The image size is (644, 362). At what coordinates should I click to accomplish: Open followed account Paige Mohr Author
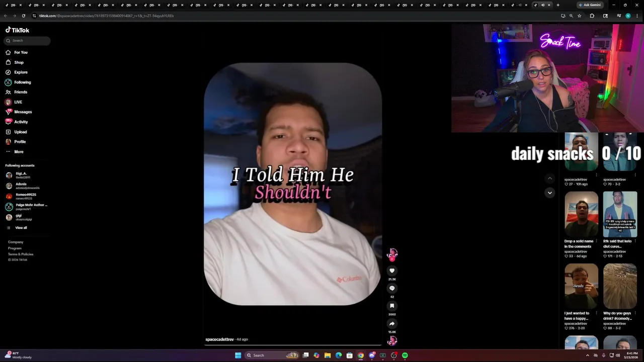click(x=26, y=207)
